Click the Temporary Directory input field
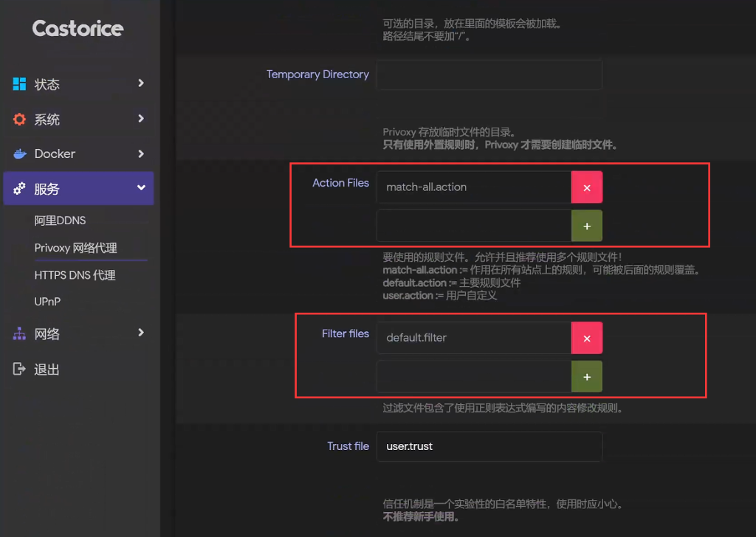This screenshot has width=756, height=537. click(x=489, y=75)
